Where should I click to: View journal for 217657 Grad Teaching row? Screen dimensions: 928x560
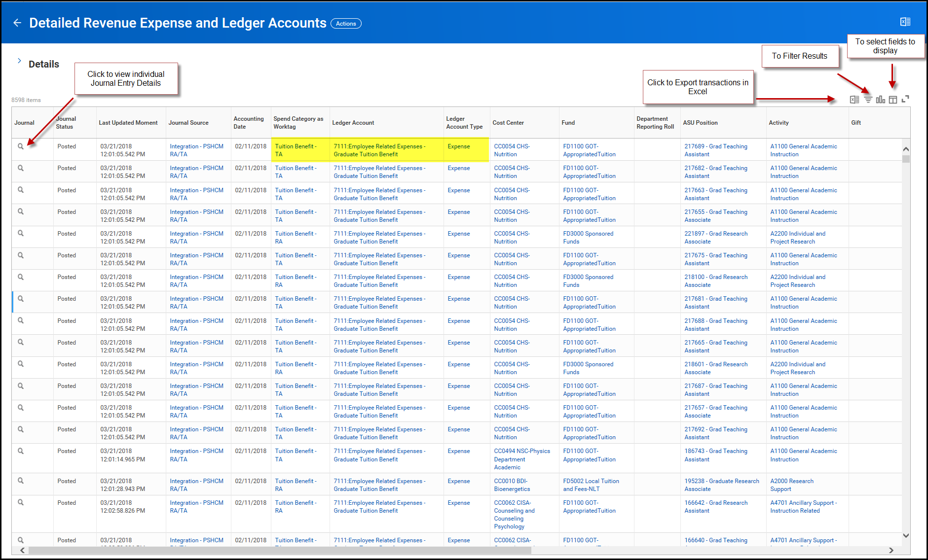pos(21,408)
